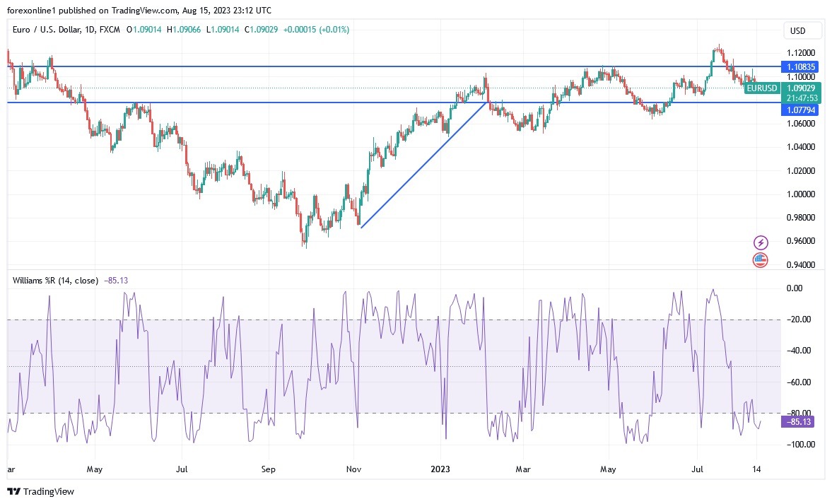832x504 pixels.
Task: Click the open value O1.09014
Action: coord(143,30)
